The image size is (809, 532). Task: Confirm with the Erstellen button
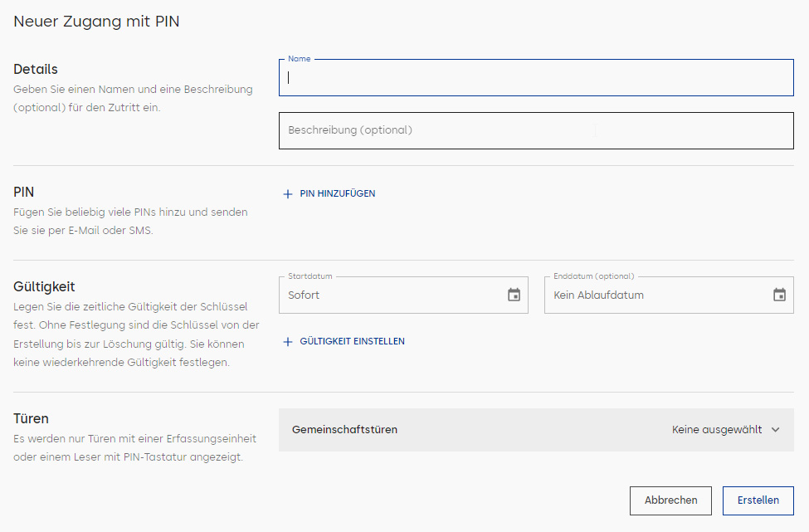click(758, 500)
